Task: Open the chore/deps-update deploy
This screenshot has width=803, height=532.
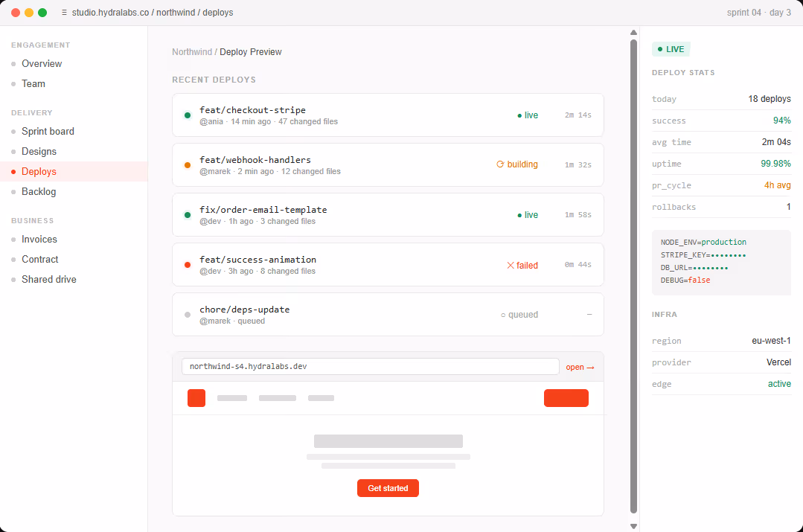Action: [x=388, y=315]
